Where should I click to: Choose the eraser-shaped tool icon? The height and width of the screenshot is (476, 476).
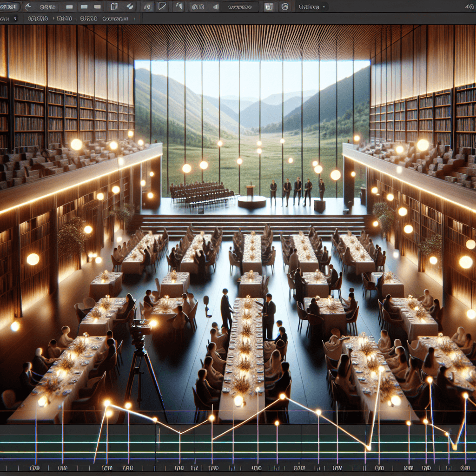130,7
